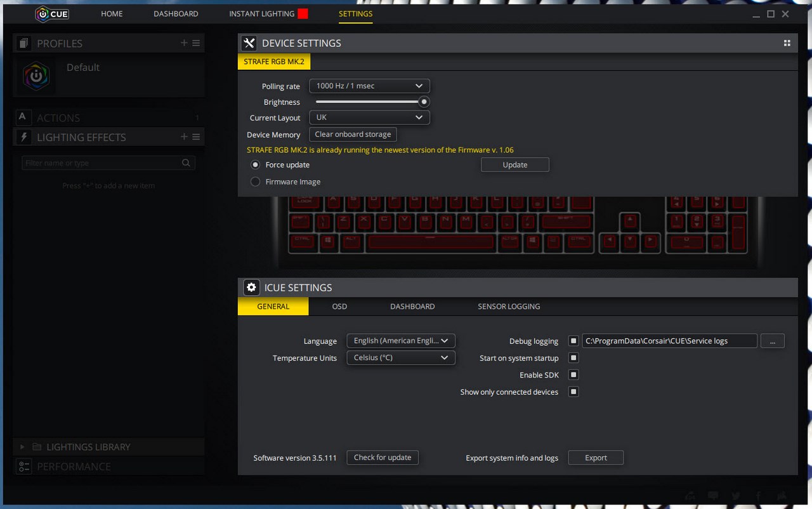
Task: Switch to the Dashboard top tab
Action: pyautogui.click(x=176, y=13)
